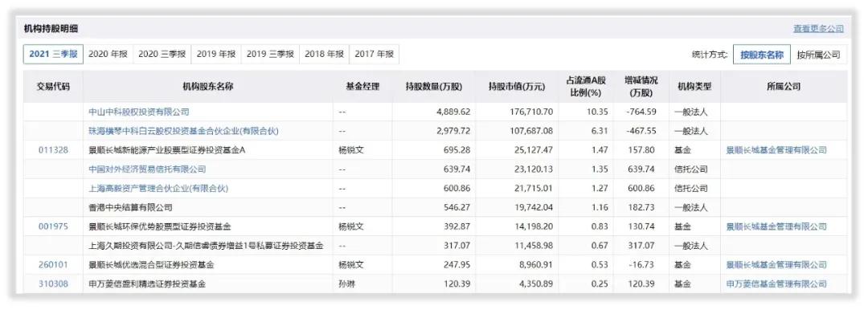Screen dimensions: 868x310
Task: Select 景顺长城新能源产业股票型证券投资基金A name
Action: [166, 150]
